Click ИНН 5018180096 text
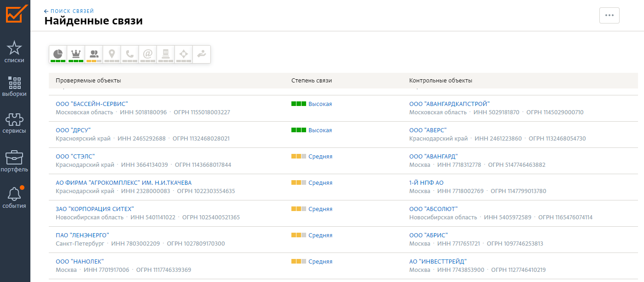 click(143, 112)
